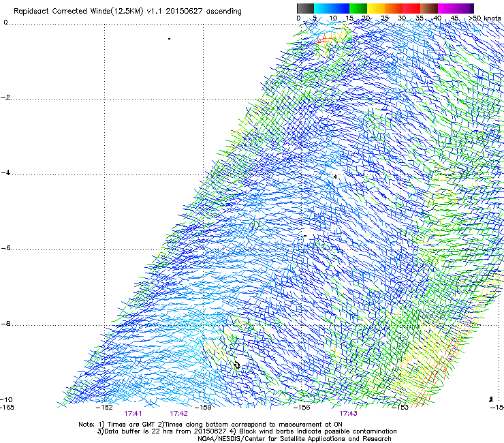This screenshot has height=443, width=504.
Task: Click the legend value 10 label
Action: click(333, 18)
